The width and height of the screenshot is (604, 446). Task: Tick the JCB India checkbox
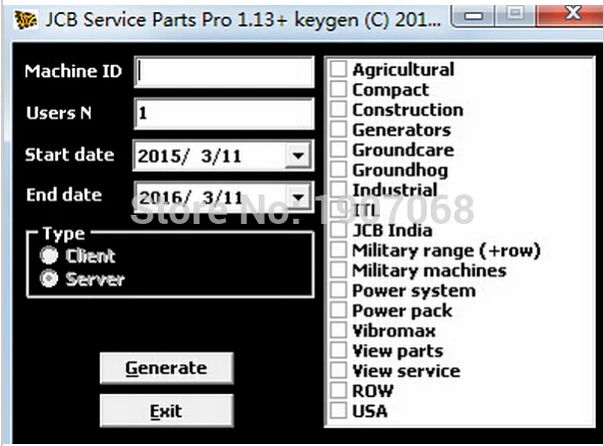coord(339,230)
